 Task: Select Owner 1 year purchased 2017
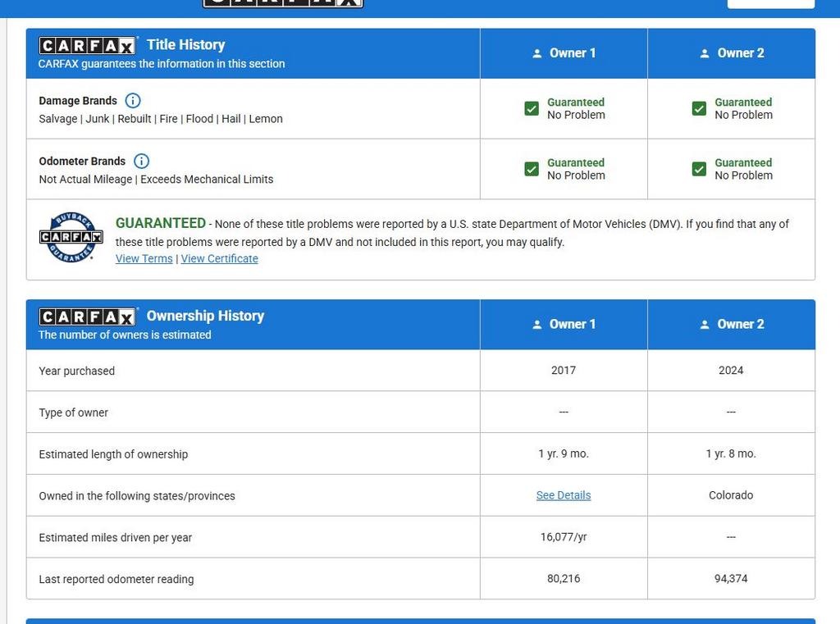coord(564,370)
